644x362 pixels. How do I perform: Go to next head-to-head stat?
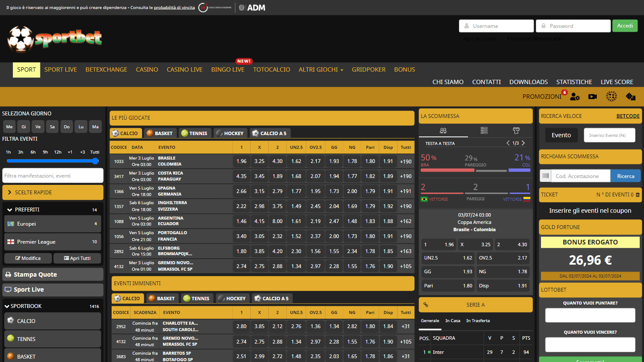523,143
